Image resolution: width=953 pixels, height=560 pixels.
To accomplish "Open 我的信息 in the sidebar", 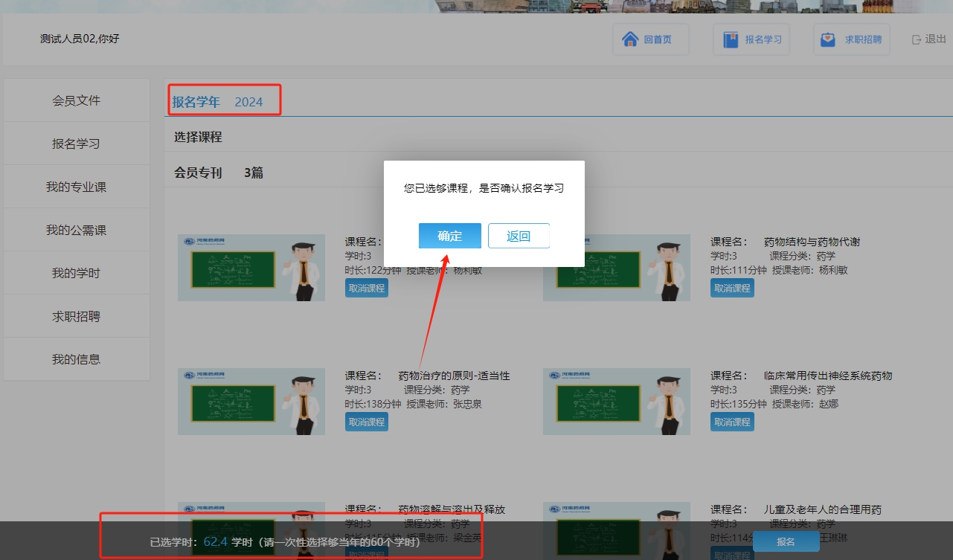I will tap(76, 359).
